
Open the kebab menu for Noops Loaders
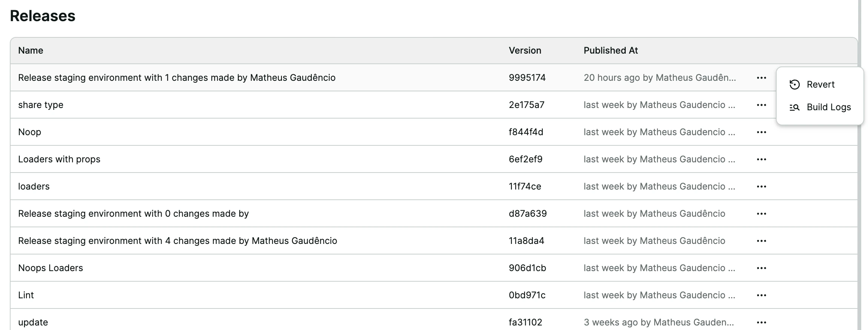761,268
